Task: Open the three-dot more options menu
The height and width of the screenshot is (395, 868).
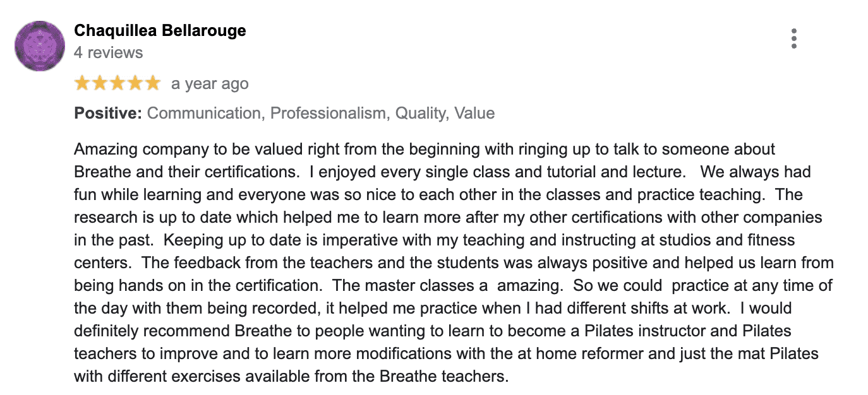Action: (793, 38)
